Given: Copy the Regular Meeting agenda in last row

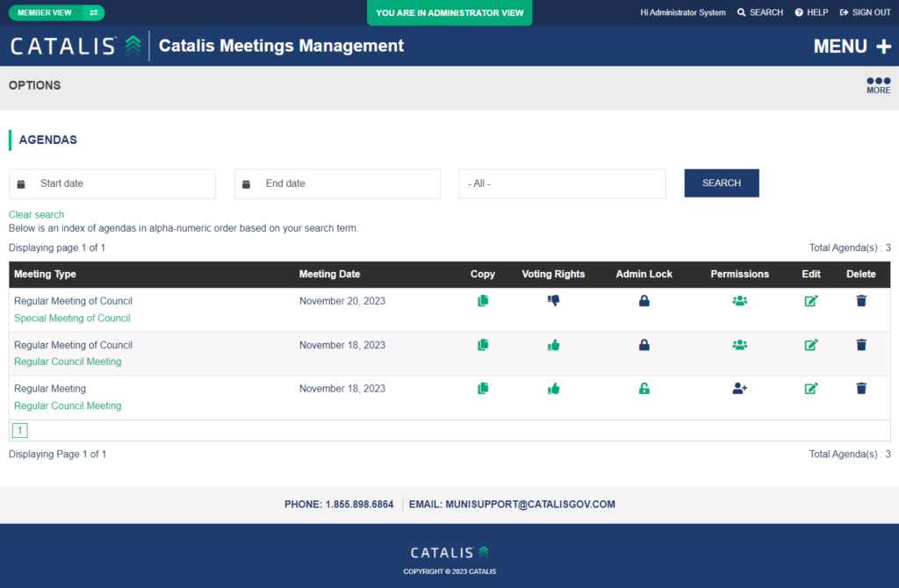Looking at the screenshot, I should tap(483, 389).
